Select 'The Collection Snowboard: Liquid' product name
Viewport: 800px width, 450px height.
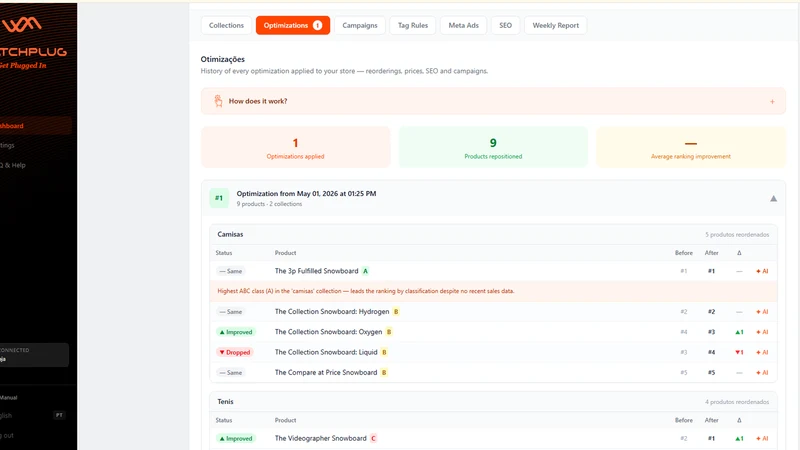[x=326, y=353]
